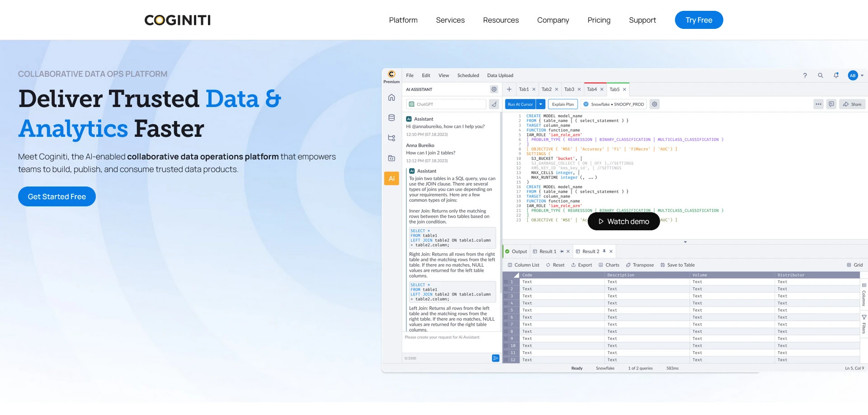Open the View menu
Screen dimensions: 868x415
pyautogui.click(x=443, y=75)
